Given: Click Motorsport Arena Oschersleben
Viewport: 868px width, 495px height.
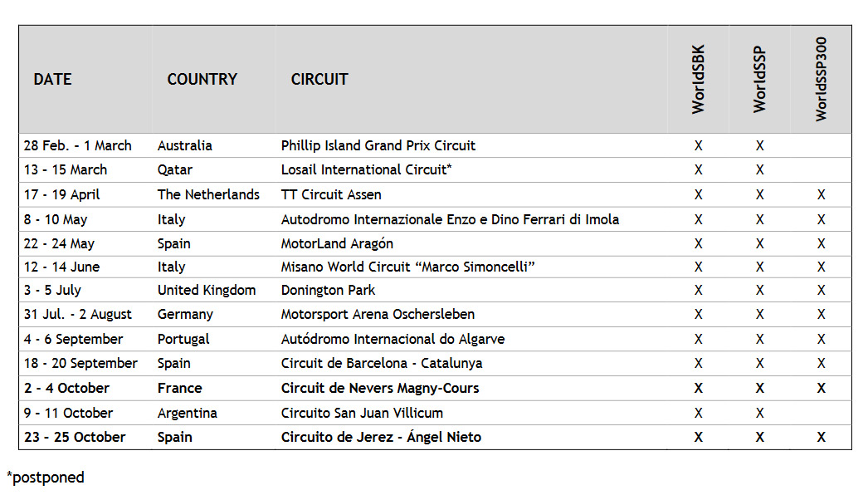Looking at the screenshot, I should click(x=378, y=314).
